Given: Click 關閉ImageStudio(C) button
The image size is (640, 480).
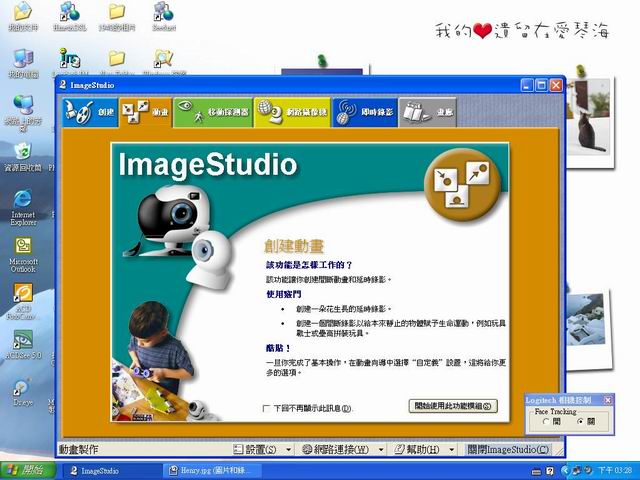Looking at the screenshot, I should tap(508, 449).
